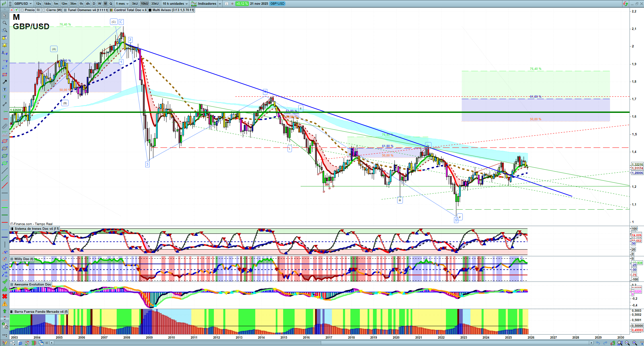Screen dimensions: 644x346
Task: Switch to the 144s timeframe
Action: 47,4
